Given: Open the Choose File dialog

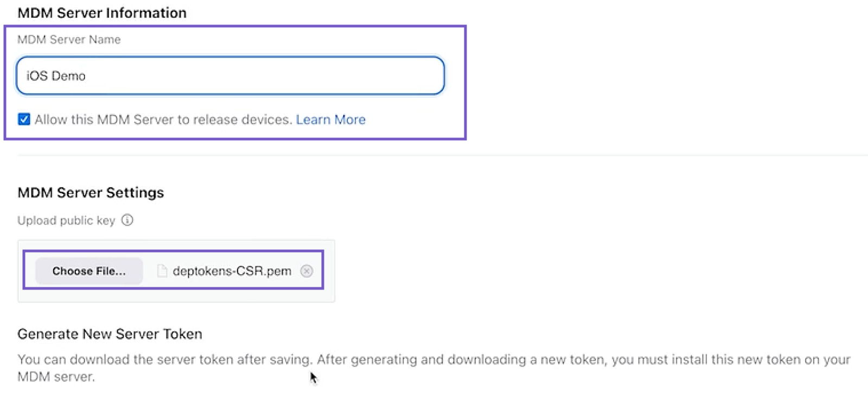Looking at the screenshot, I should [x=88, y=271].
